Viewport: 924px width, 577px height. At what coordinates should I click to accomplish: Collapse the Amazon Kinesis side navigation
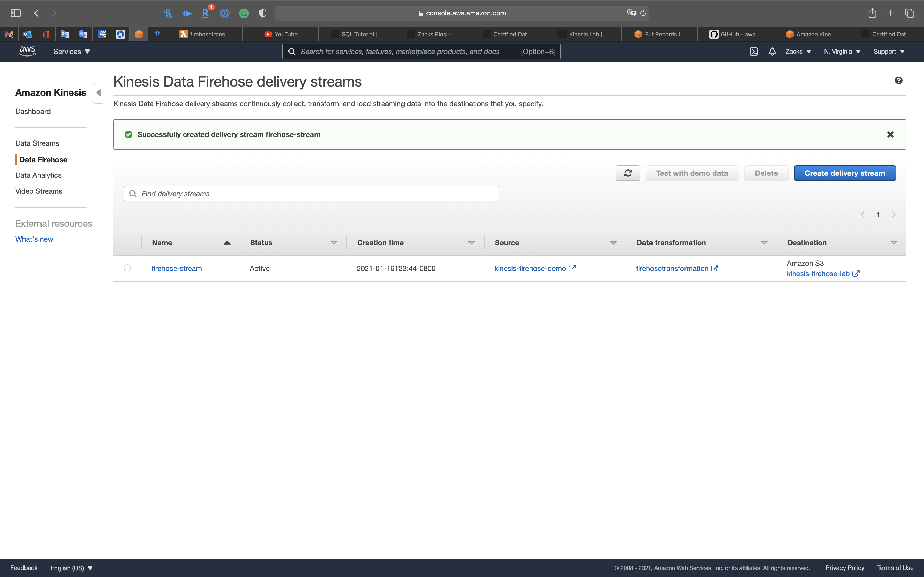coord(98,93)
